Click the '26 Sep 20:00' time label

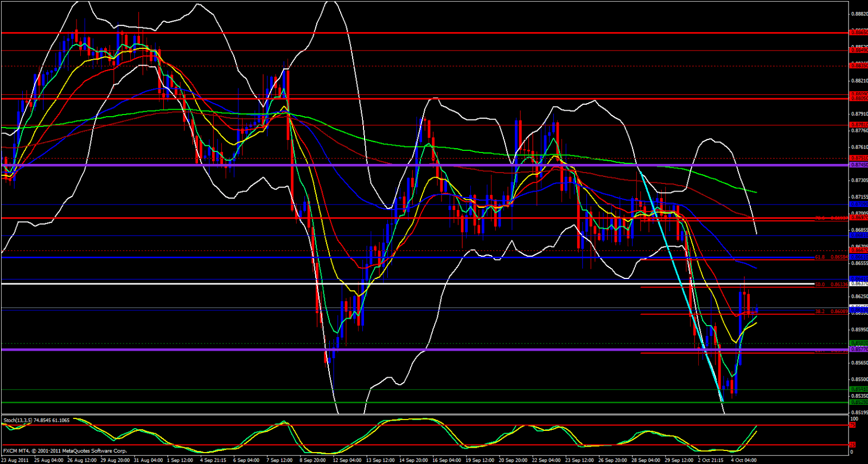tap(613, 460)
